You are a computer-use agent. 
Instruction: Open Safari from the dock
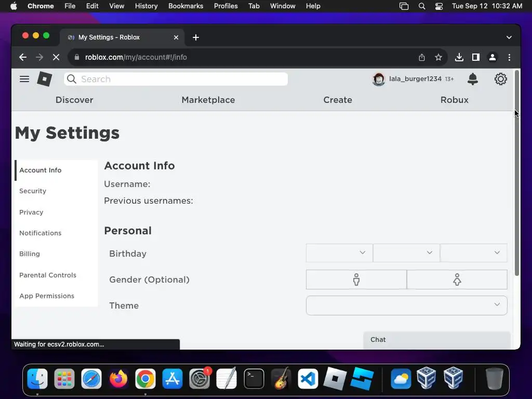pyautogui.click(x=91, y=379)
